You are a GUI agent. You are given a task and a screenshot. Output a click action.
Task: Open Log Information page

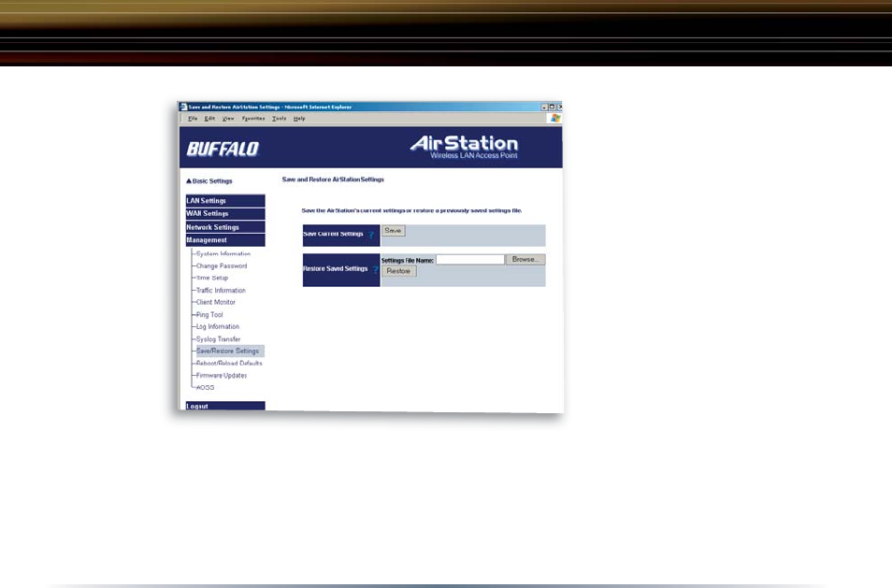coord(218,326)
